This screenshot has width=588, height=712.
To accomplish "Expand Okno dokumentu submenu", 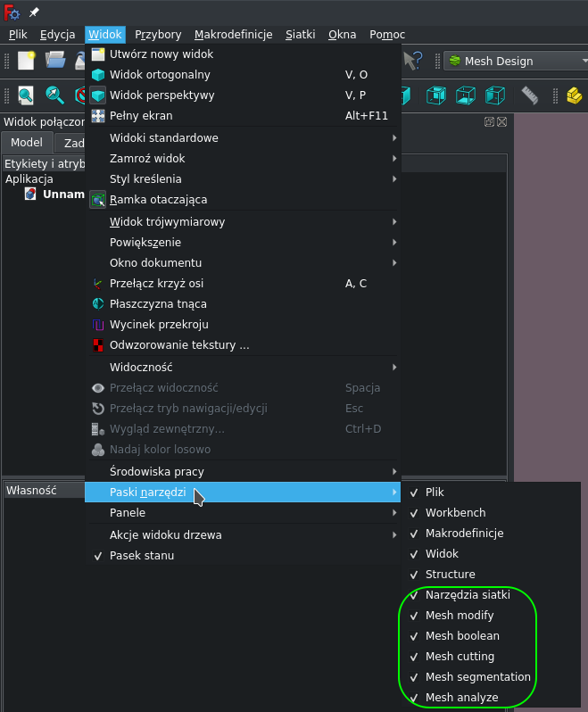I will click(243, 262).
